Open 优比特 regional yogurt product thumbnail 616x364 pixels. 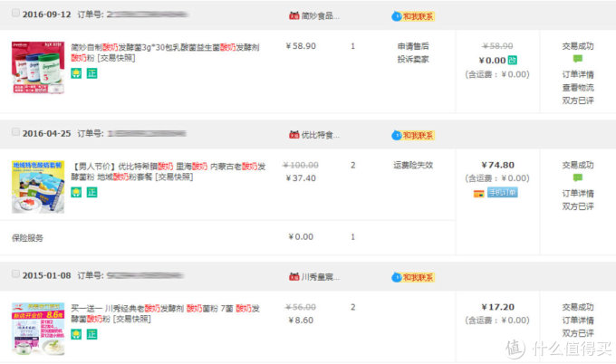pyautogui.click(x=38, y=187)
